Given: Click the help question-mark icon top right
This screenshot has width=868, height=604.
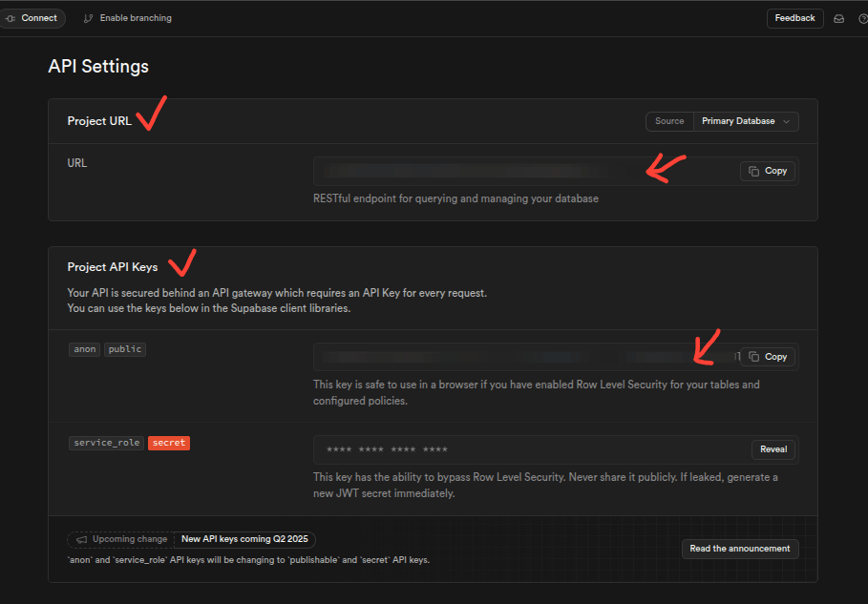Looking at the screenshot, I should (862, 17).
